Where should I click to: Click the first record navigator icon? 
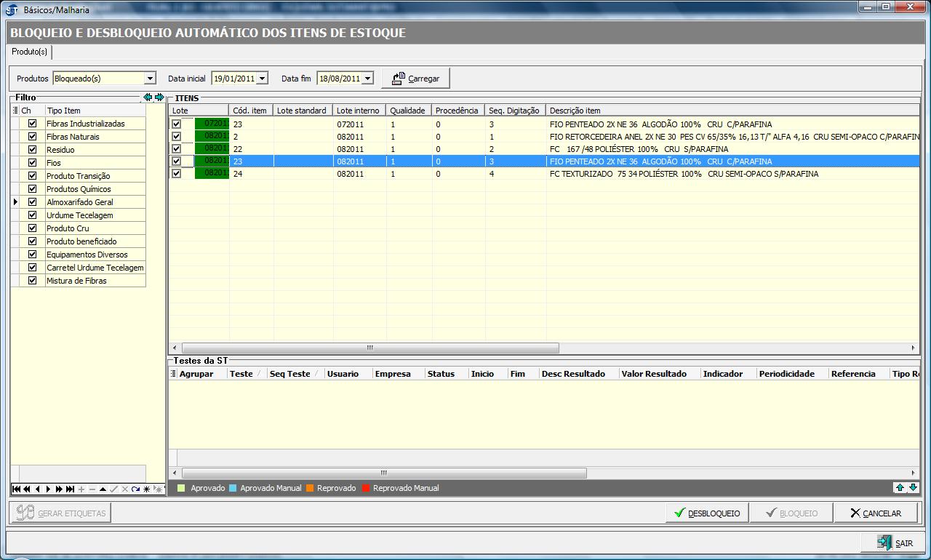[16, 489]
